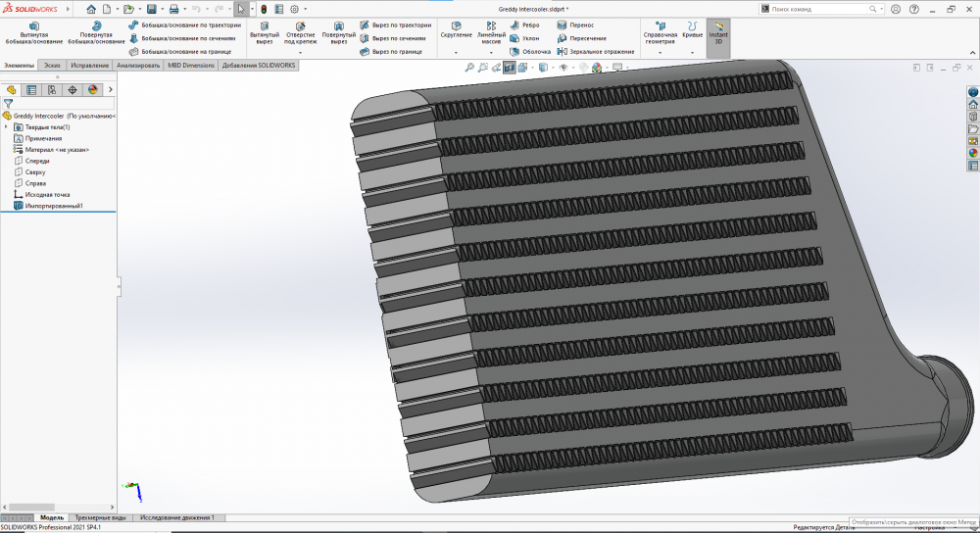Expand the Справочная геометрия dropdown arrow
This screenshot has width=980, height=533.
tap(660, 51)
